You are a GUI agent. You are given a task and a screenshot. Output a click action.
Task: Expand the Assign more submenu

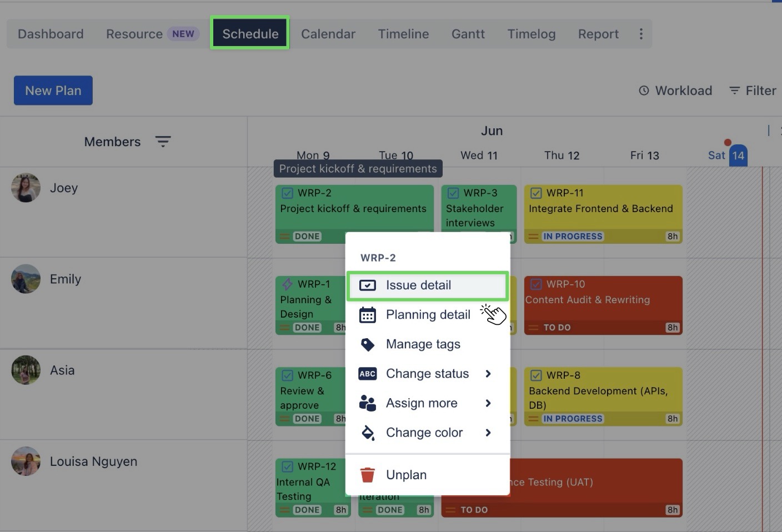click(x=489, y=403)
